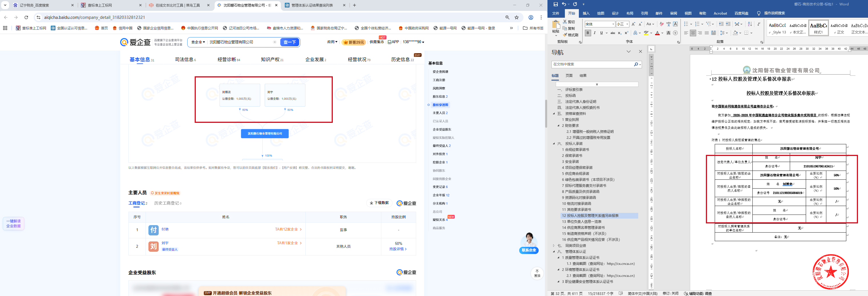Sort paragraph text A to Z

click(750, 24)
